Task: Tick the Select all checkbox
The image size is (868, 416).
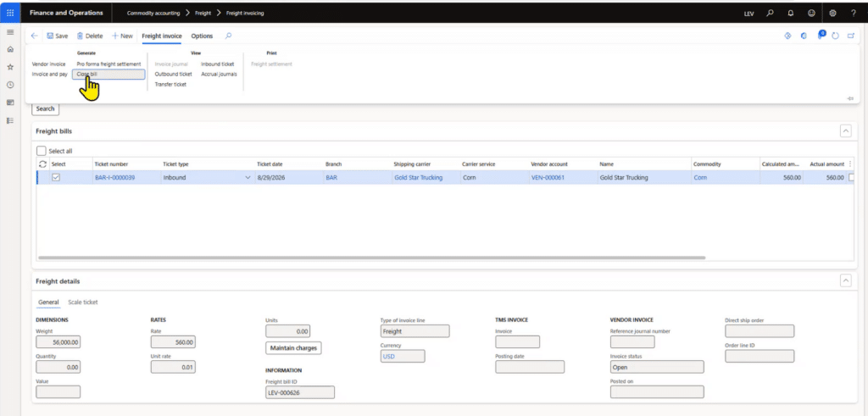Action: point(41,151)
